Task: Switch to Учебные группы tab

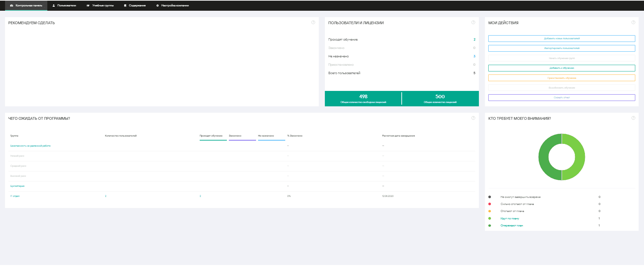Action: pyautogui.click(x=100, y=5)
